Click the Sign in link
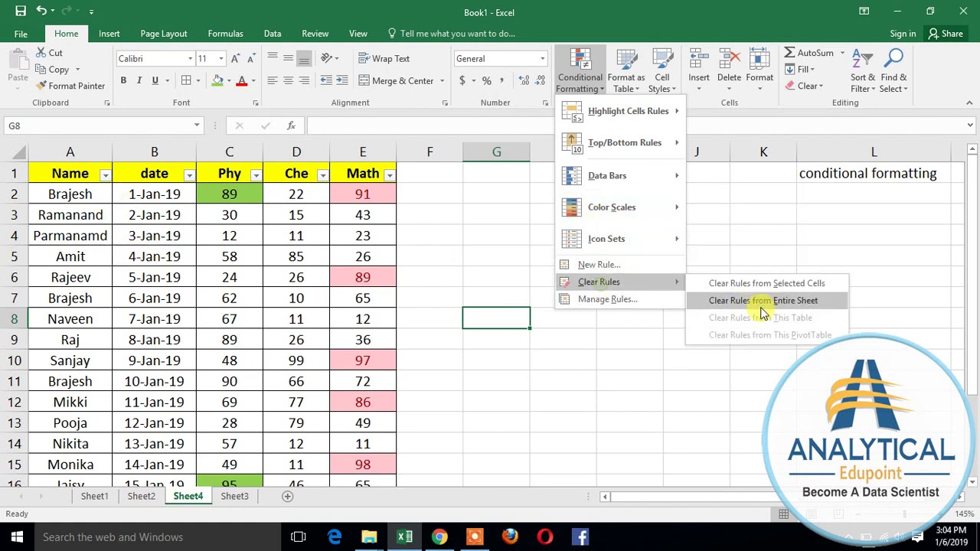980x551 pixels. click(903, 33)
